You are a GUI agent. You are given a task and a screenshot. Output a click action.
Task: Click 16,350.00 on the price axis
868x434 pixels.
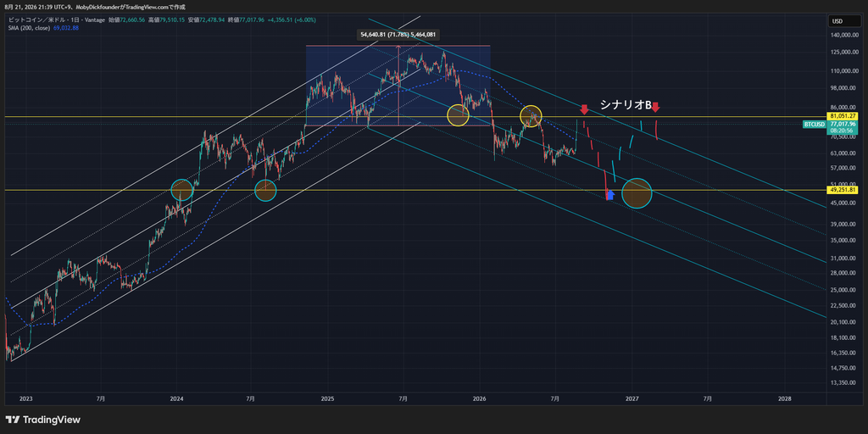point(843,353)
